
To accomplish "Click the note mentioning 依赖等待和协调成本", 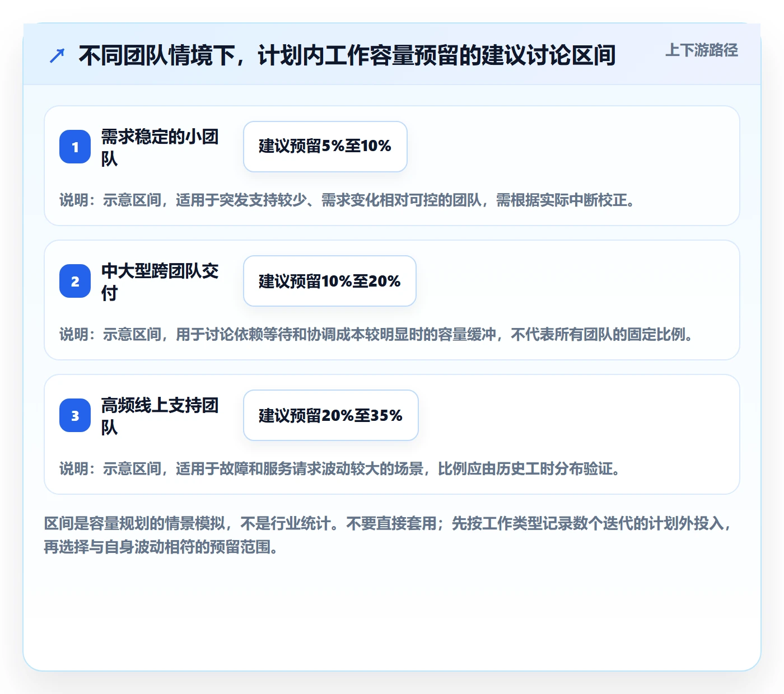I will point(376,334).
